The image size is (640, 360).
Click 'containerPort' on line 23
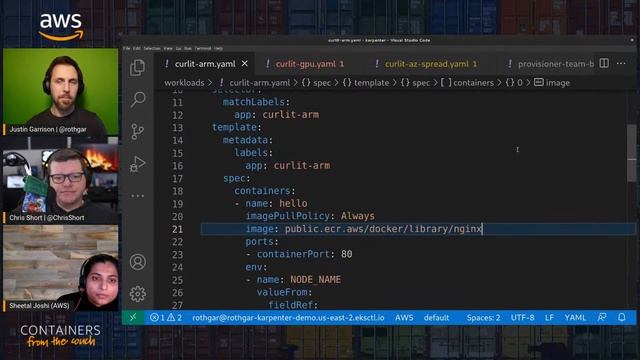[293, 254]
